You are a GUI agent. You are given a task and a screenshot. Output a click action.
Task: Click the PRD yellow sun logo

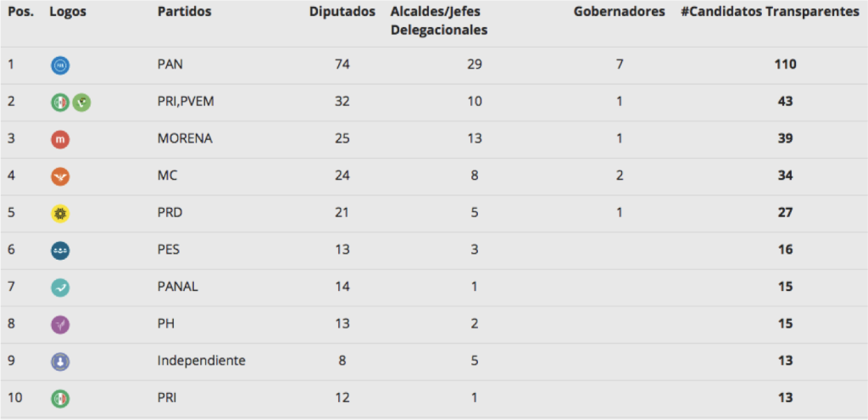pos(60,214)
